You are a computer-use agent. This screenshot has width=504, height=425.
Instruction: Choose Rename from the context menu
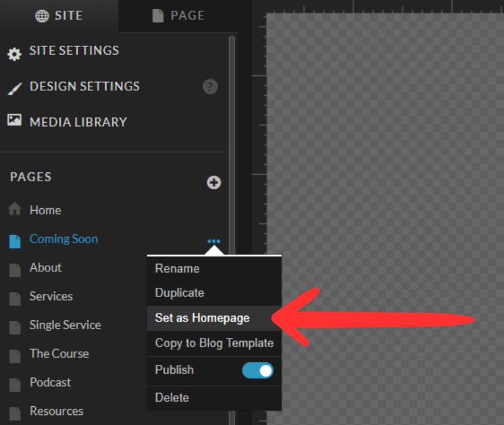[214, 268]
